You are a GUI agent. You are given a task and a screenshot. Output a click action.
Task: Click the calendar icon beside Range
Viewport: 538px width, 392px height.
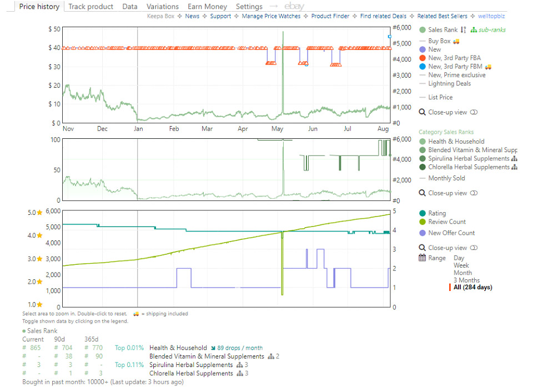click(x=423, y=258)
